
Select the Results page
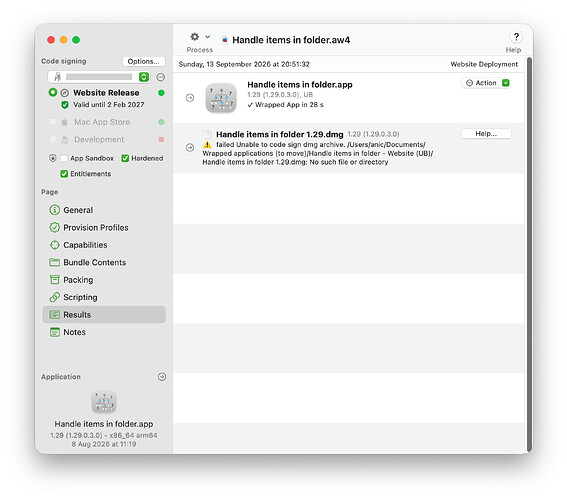tap(104, 315)
